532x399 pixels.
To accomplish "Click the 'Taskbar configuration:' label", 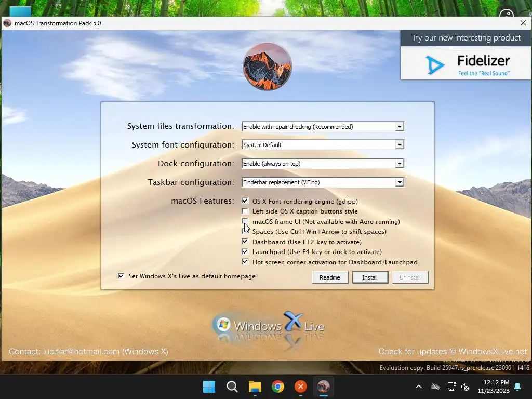I will tap(191, 182).
